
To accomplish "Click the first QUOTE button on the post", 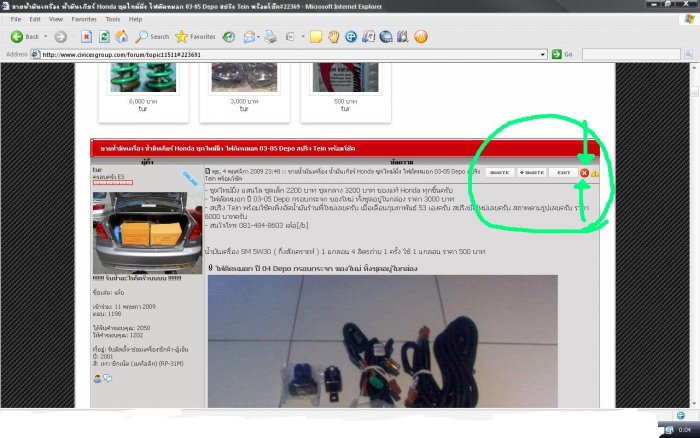I will click(500, 172).
